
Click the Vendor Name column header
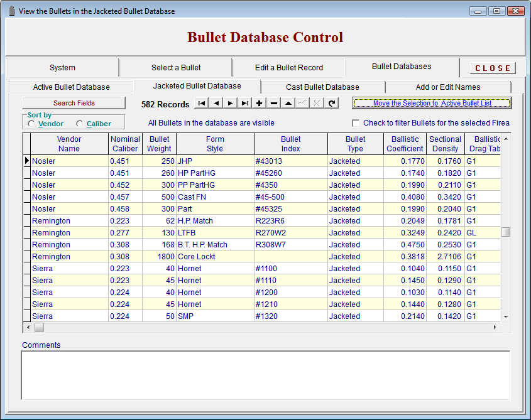[x=69, y=144]
